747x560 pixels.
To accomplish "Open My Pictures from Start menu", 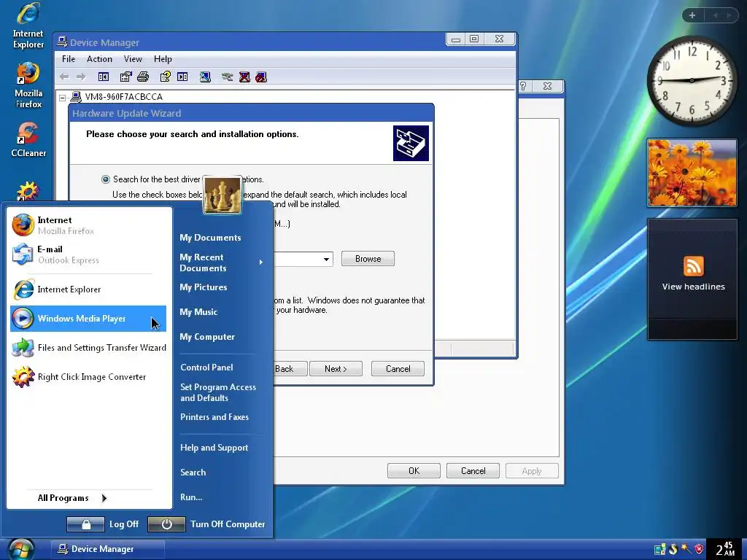I will tap(204, 287).
